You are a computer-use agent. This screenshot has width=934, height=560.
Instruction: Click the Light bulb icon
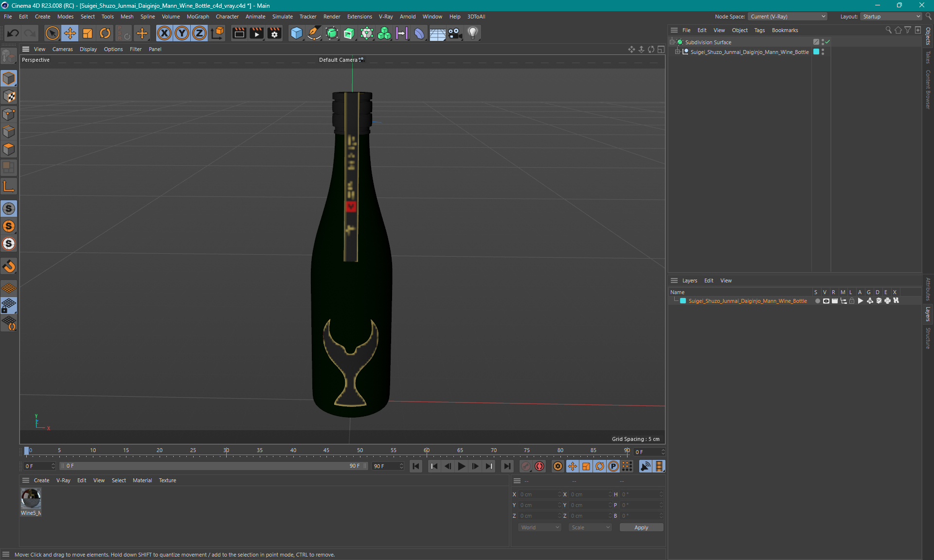[473, 33]
